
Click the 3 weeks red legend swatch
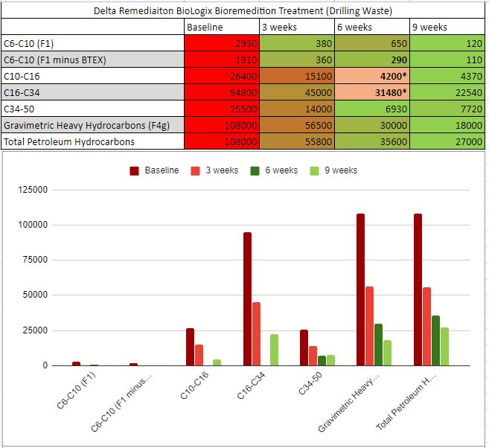[x=195, y=171]
